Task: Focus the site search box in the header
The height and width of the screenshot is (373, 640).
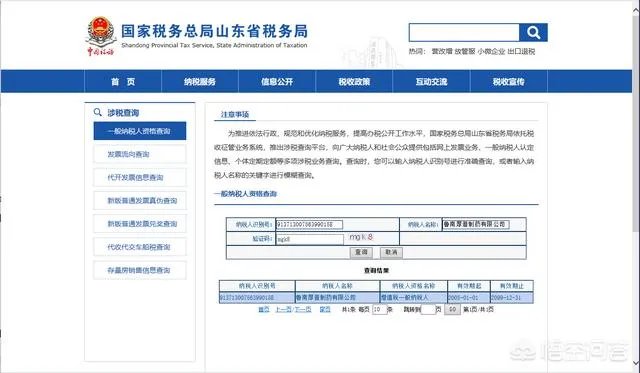Action: point(464,32)
